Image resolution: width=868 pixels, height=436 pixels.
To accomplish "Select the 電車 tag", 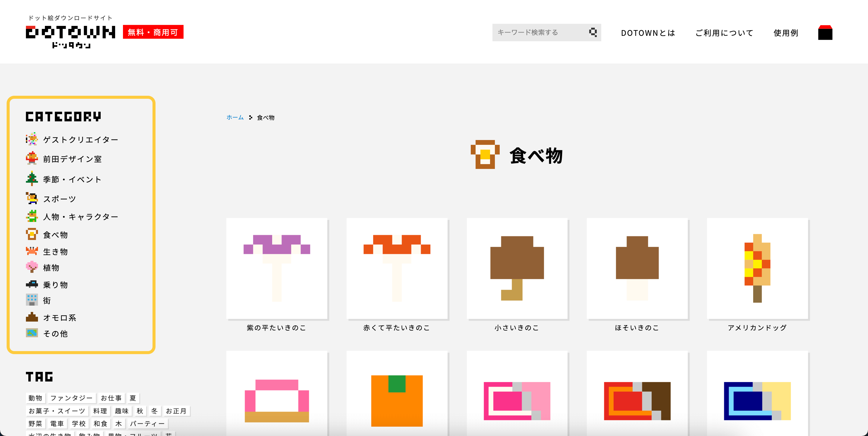I will (57, 424).
